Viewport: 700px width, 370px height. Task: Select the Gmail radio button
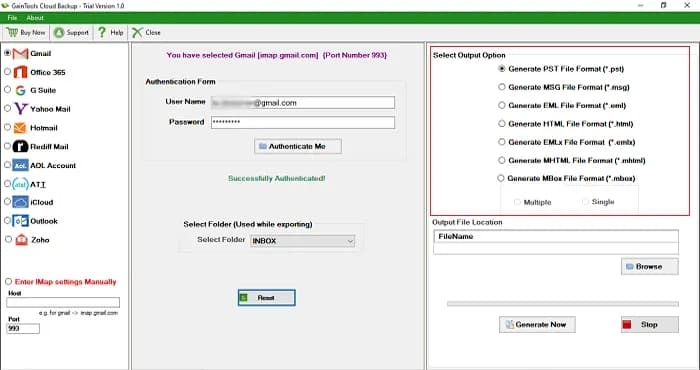[8, 53]
